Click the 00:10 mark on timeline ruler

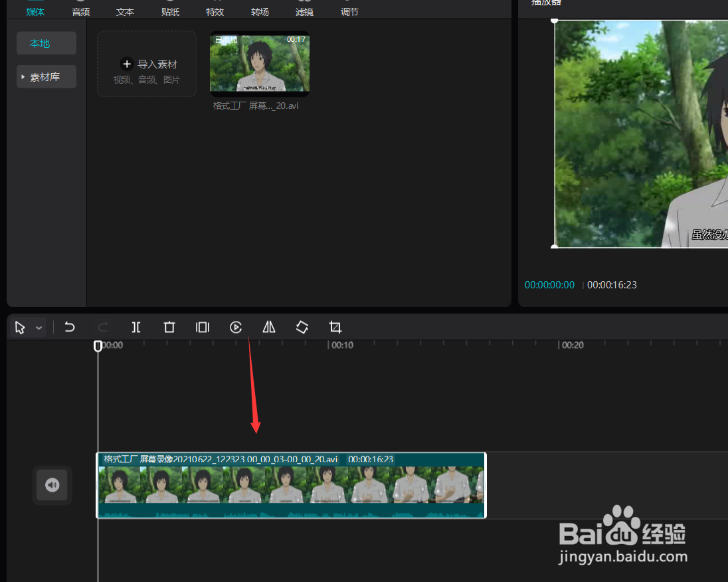click(342, 345)
